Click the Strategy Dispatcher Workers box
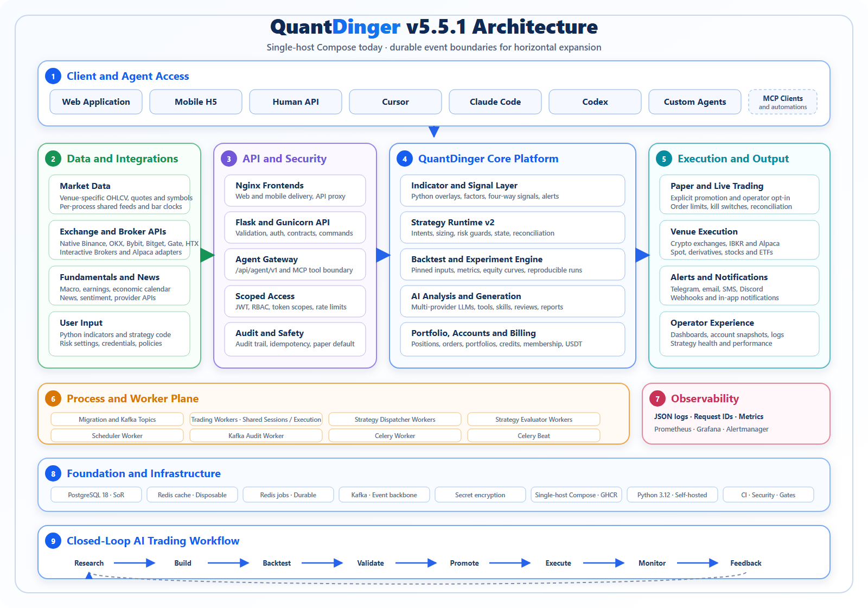 [x=395, y=419]
